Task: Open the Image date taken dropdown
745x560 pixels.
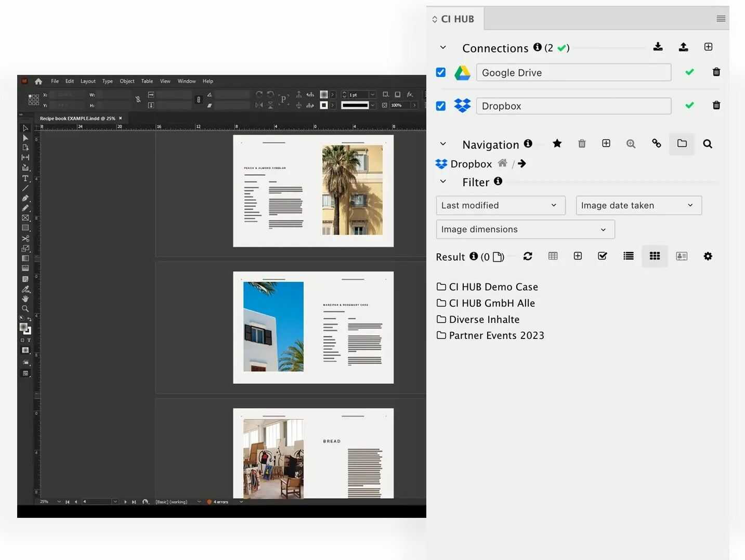Action: [x=638, y=205]
